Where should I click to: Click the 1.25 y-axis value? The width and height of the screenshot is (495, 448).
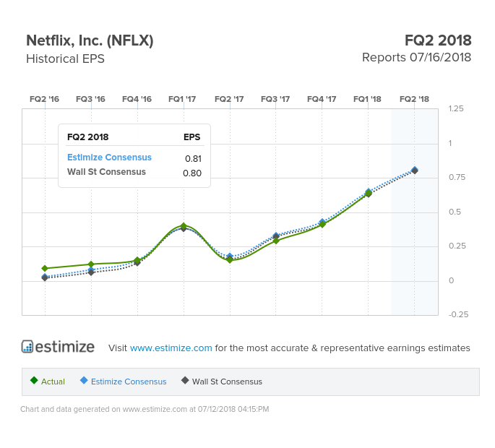[x=456, y=108]
